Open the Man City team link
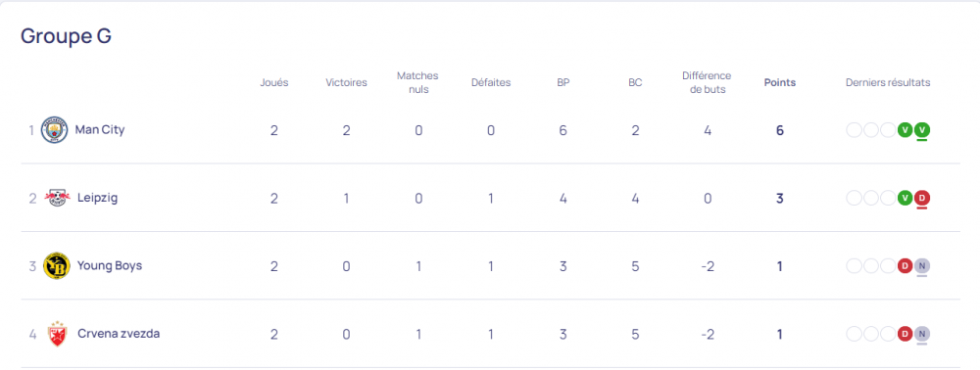The width and height of the screenshot is (980, 370). [x=100, y=130]
